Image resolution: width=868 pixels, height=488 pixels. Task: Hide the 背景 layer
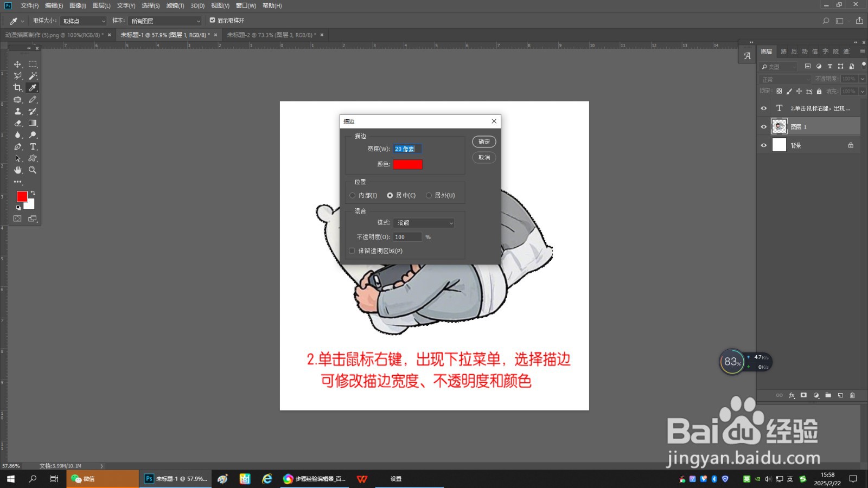763,145
